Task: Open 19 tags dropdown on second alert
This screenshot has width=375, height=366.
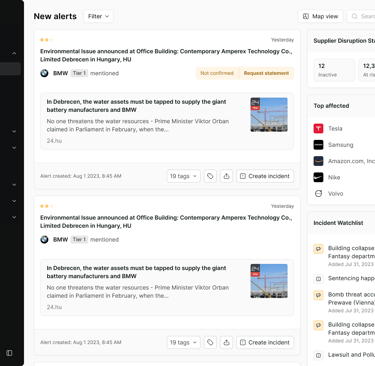Action: (183, 342)
